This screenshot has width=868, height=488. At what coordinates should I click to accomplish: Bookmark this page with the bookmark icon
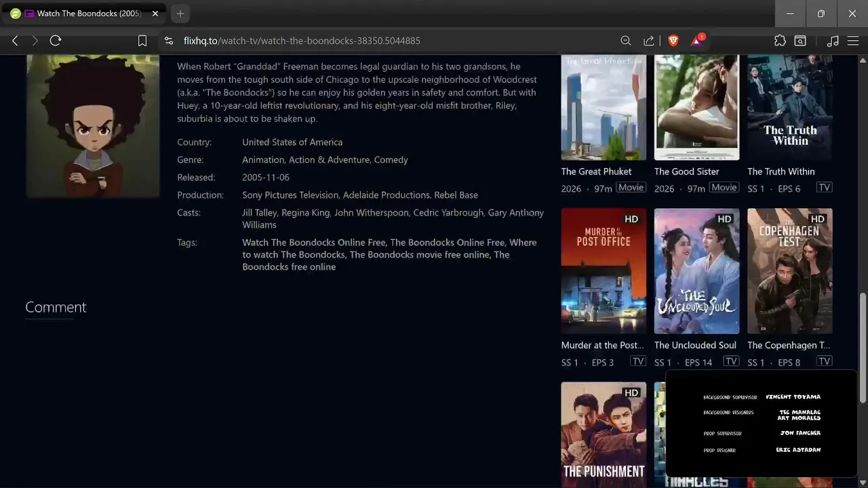[142, 41]
